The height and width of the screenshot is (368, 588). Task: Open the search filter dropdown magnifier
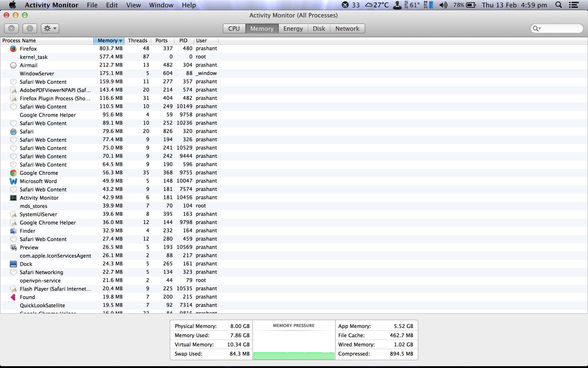coord(537,29)
